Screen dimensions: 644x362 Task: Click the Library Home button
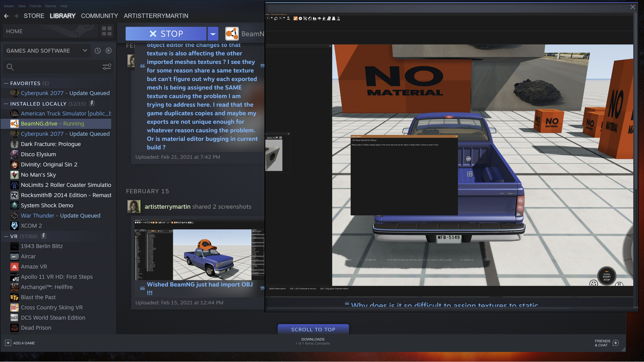tap(50, 31)
